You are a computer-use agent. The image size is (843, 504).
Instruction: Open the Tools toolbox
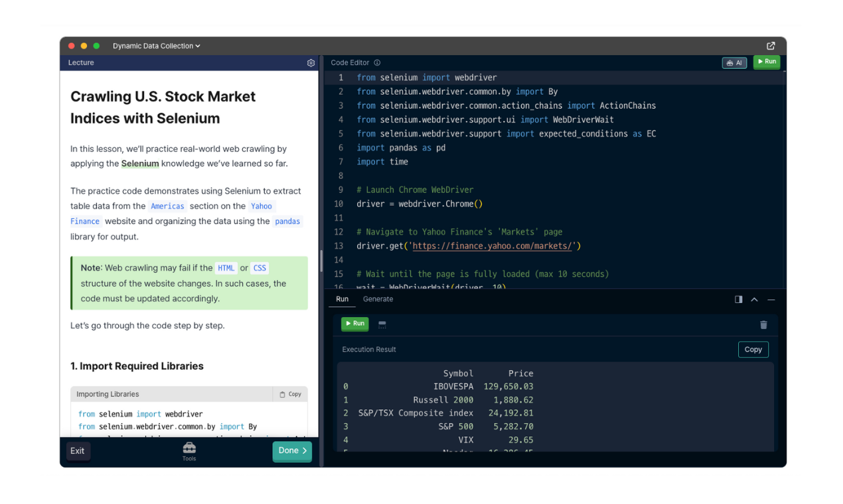(189, 451)
